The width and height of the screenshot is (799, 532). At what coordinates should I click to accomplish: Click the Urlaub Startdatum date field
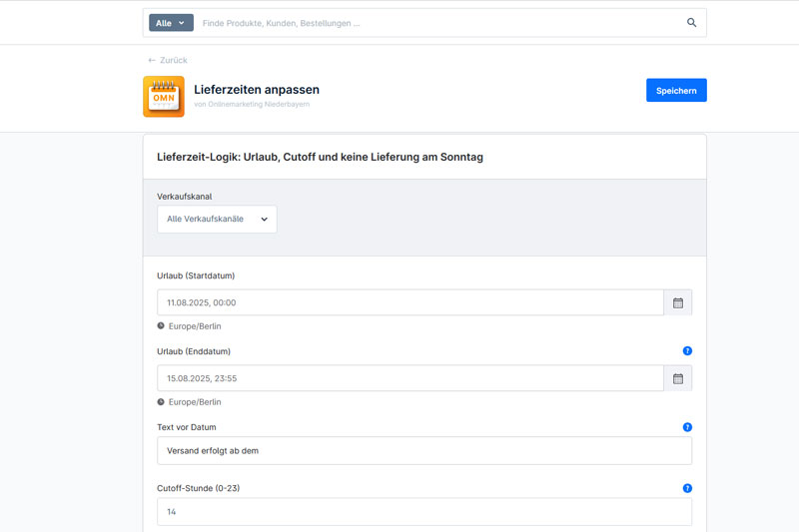[x=409, y=302]
